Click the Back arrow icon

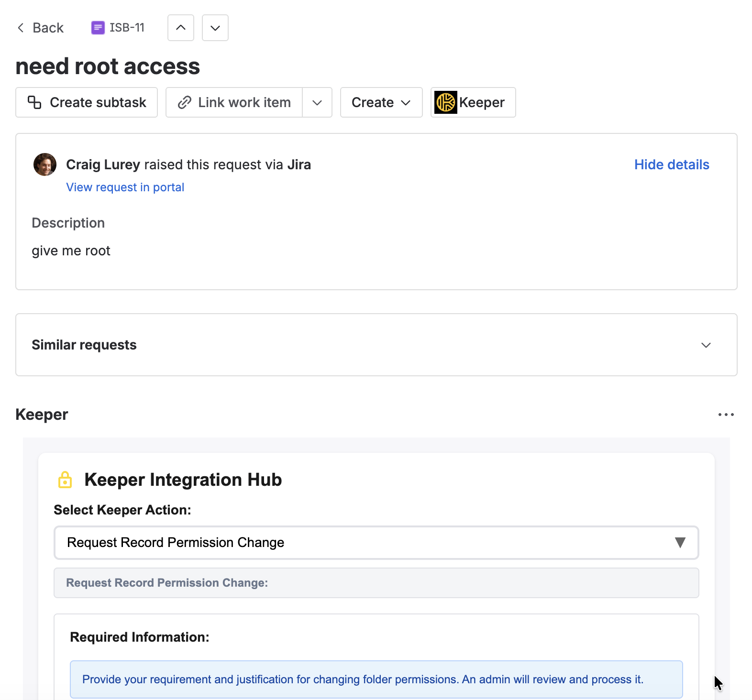coord(21,28)
